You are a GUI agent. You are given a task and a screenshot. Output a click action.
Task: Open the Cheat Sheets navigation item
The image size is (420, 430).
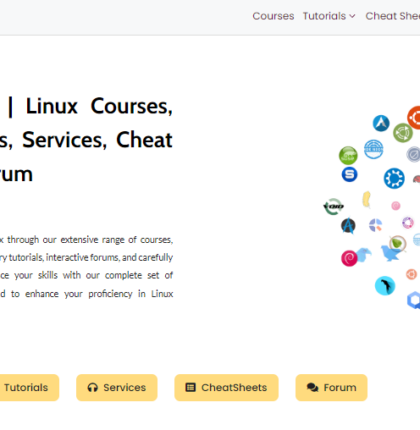tap(393, 16)
